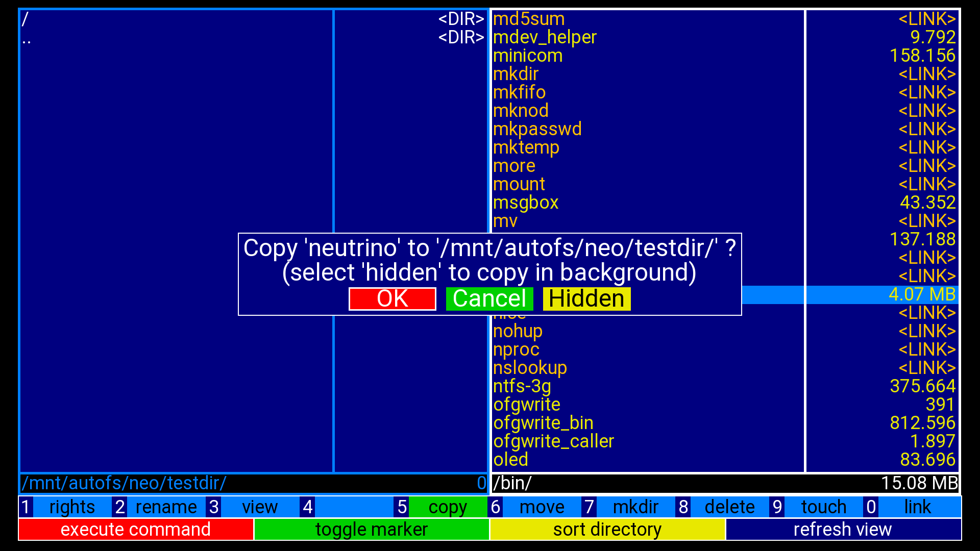Choose Hidden to copy in background
Viewport: 980px width, 551px height.
[586, 299]
